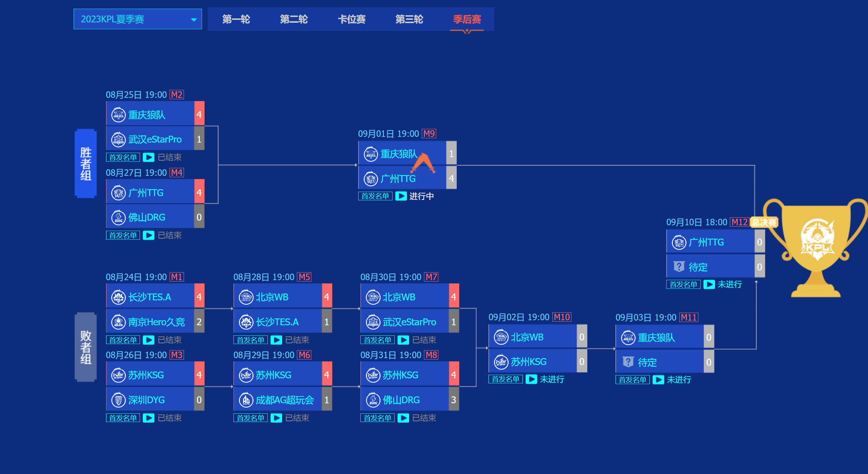Open 首发名单 for match M9
Image resolution: width=868 pixels, height=474 pixels.
[x=375, y=196]
